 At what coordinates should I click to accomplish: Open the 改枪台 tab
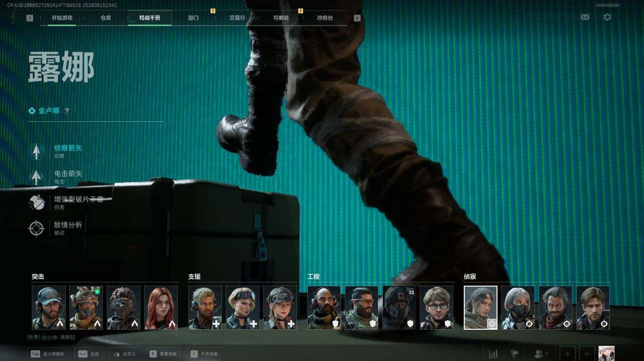click(x=325, y=18)
